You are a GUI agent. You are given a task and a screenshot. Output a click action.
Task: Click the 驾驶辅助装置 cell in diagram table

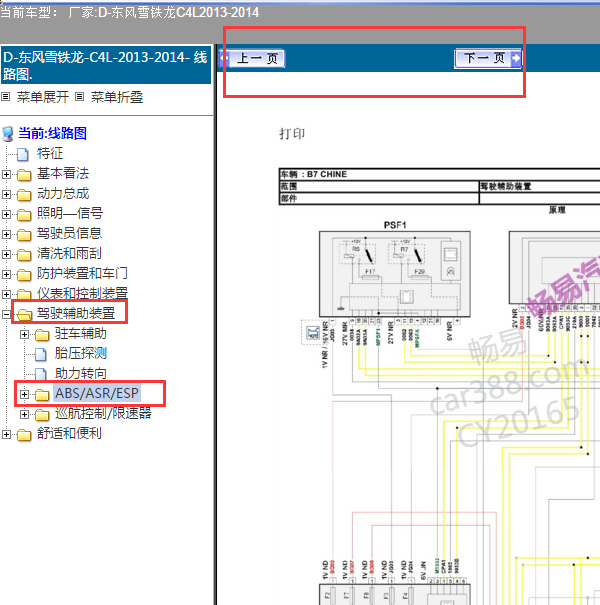point(539,186)
